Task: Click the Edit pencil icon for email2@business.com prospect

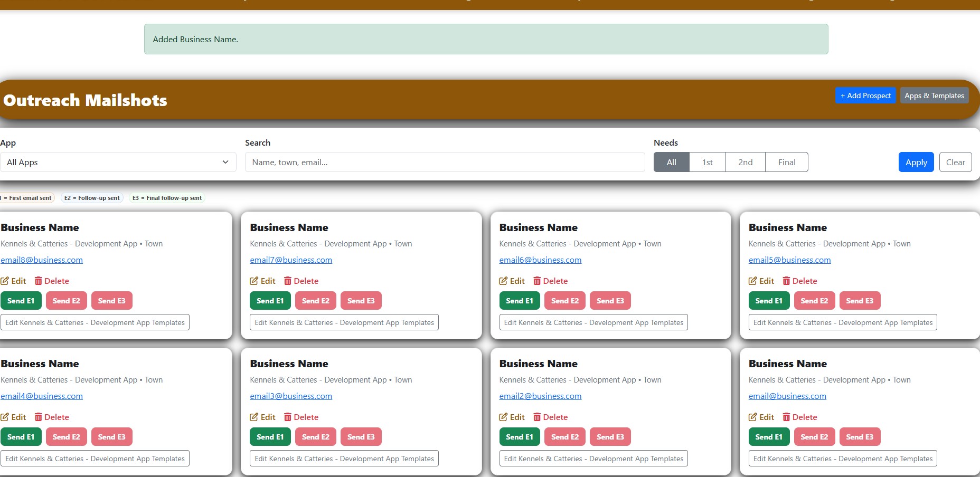Action: coord(504,417)
